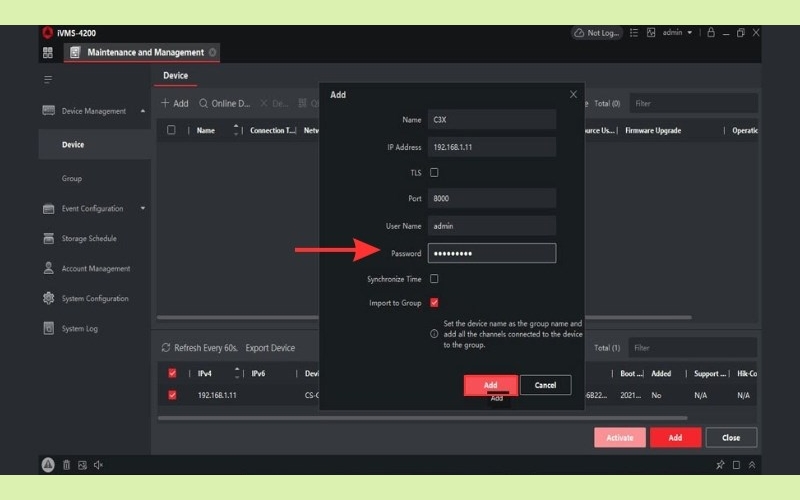
Task: Open the admin user dropdown
Action: 677,32
